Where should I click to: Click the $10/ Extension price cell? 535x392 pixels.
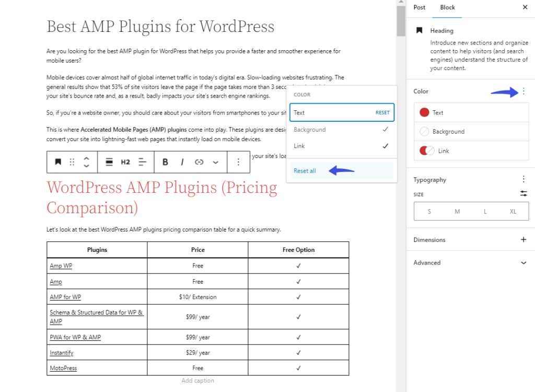pyautogui.click(x=198, y=297)
